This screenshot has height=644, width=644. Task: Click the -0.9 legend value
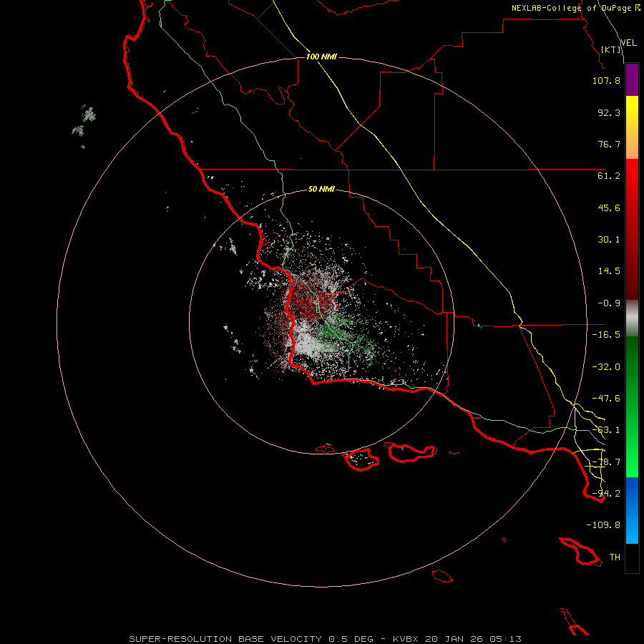(609, 303)
